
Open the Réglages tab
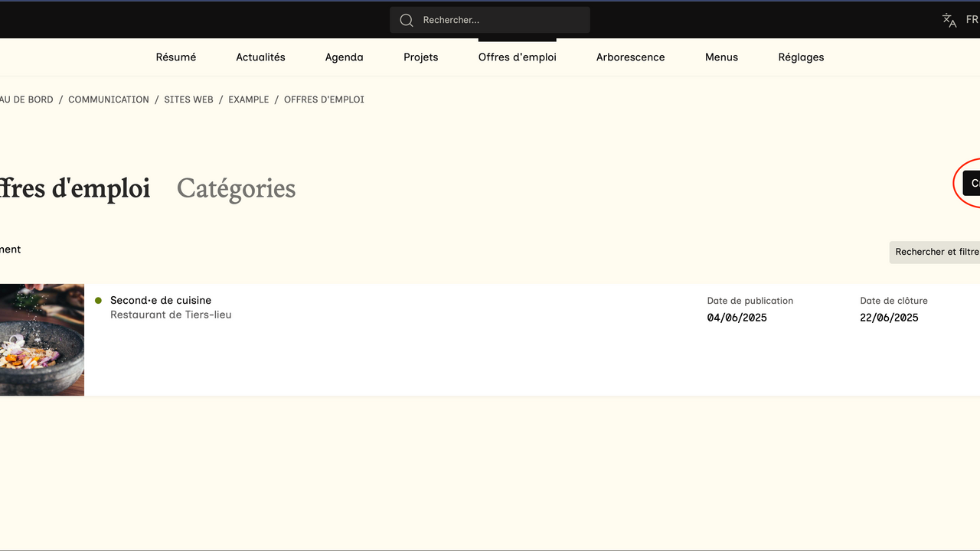[801, 57]
